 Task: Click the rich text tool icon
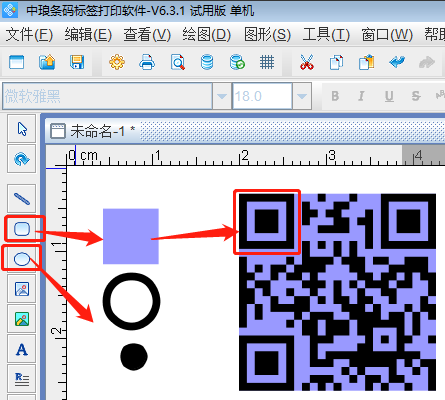click(22, 379)
